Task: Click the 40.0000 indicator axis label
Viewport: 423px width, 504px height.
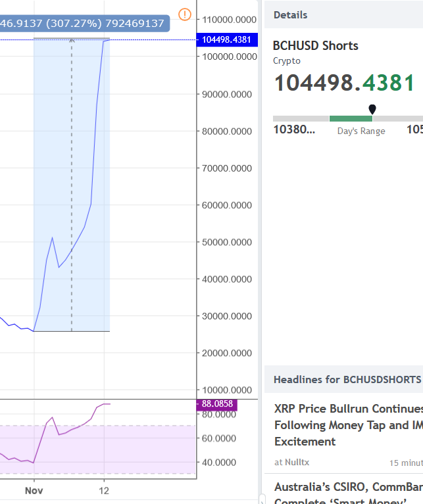Action: [219, 462]
